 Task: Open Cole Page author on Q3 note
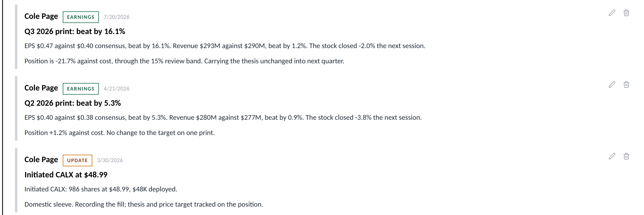pos(41,16)
